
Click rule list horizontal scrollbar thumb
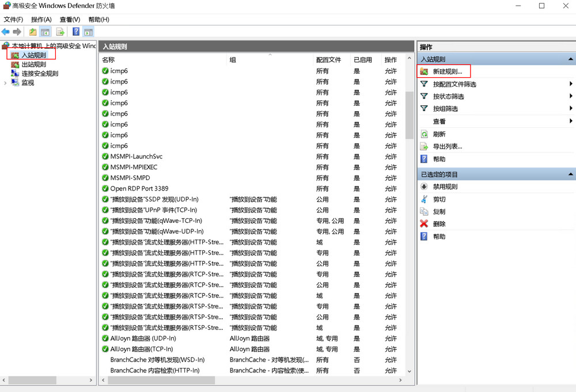pos(161,380)
